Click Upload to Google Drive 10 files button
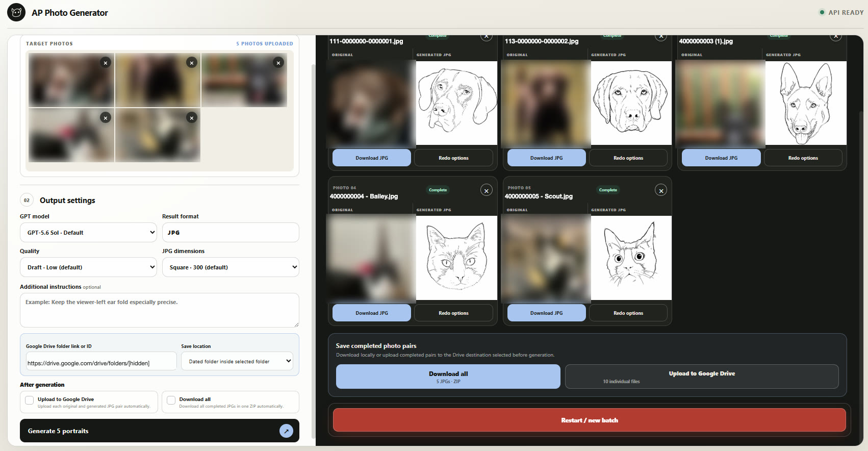This screenshot has width=868, height=451. (x=702, y=377)
